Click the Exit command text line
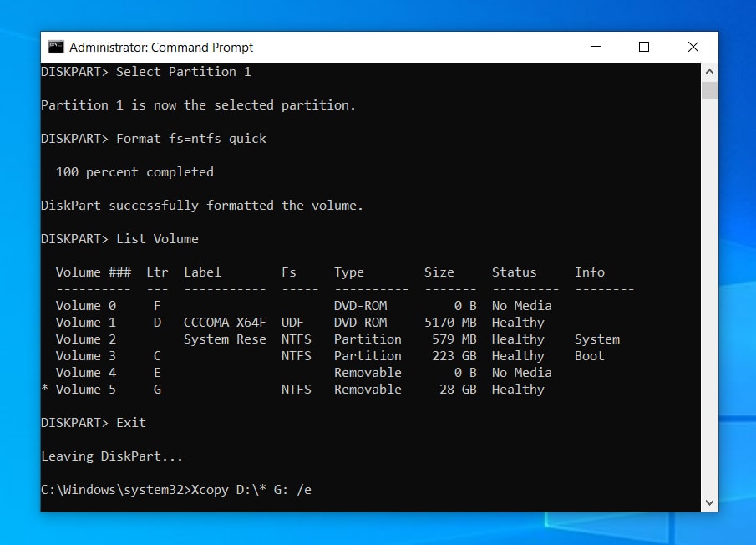The image size is (756, 545). (131, 422)
